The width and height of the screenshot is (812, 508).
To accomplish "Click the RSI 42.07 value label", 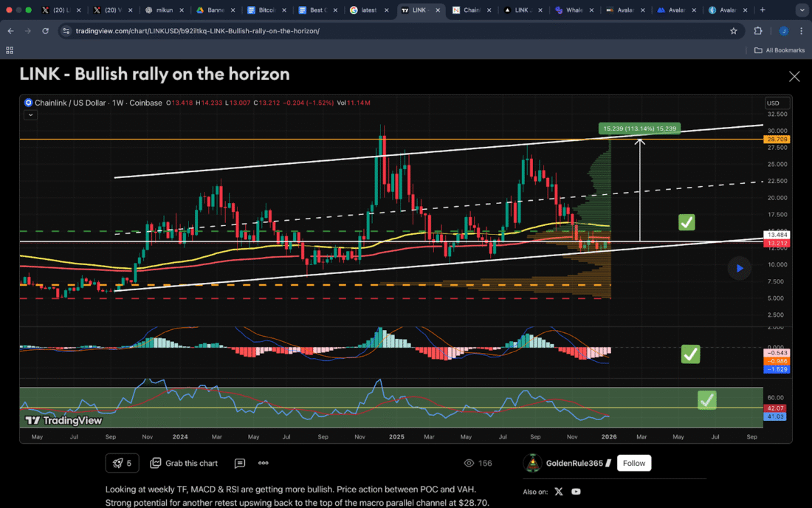I will coord(774,408).
